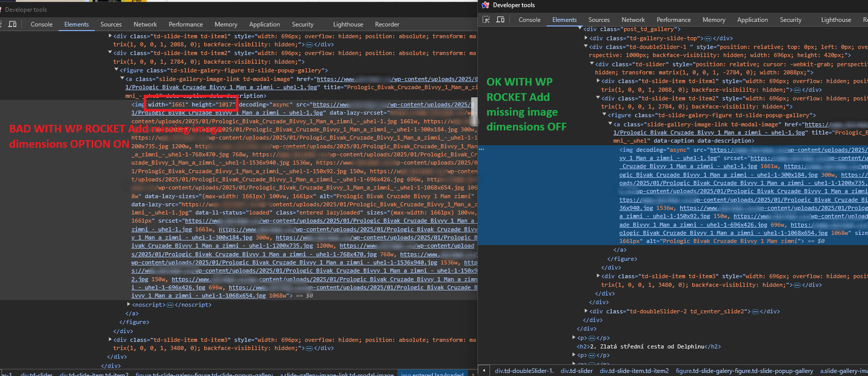Open Security tab in left DevTools
Image resolution: width=868 pixels, height=376 pixels.
[x=303, y=24]
